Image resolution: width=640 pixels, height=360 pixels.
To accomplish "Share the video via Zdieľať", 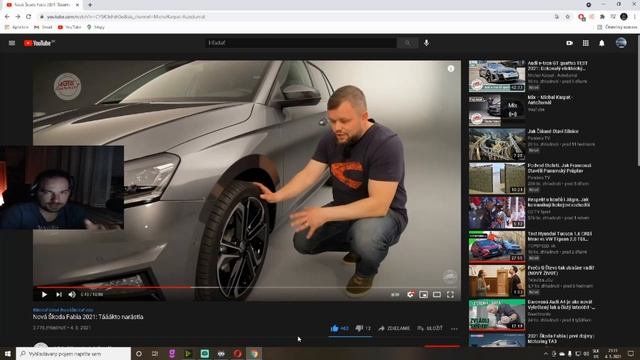I will (x=394, y=328).
